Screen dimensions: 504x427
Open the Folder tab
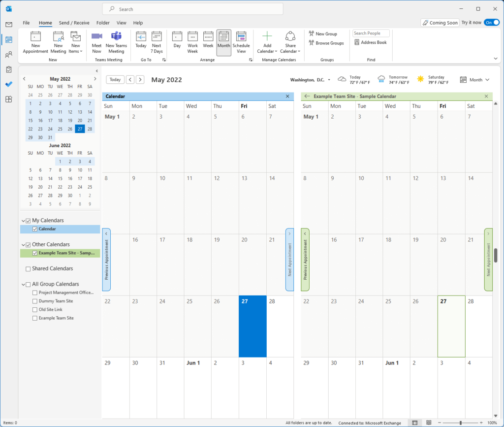coord(103,23)
